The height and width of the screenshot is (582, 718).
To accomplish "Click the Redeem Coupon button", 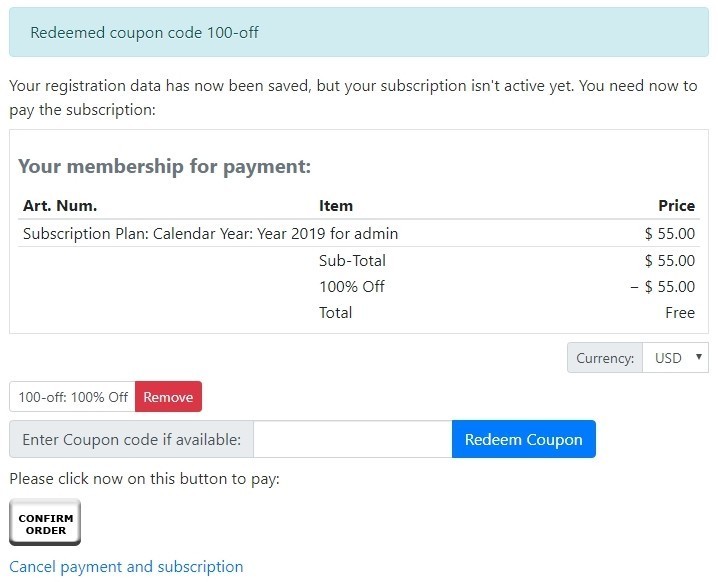I will [523, 439].
